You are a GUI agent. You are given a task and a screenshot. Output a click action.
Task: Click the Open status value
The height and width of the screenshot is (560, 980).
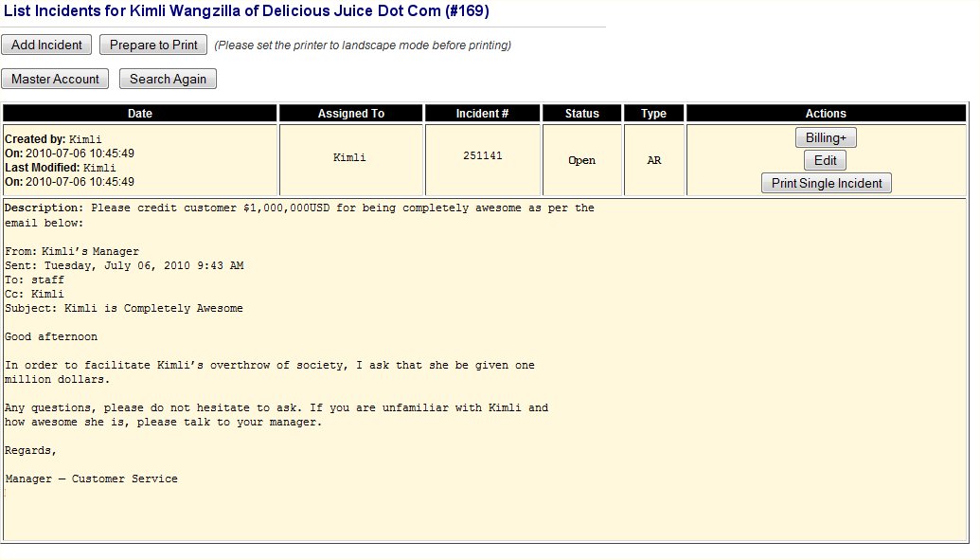(581, 161)
